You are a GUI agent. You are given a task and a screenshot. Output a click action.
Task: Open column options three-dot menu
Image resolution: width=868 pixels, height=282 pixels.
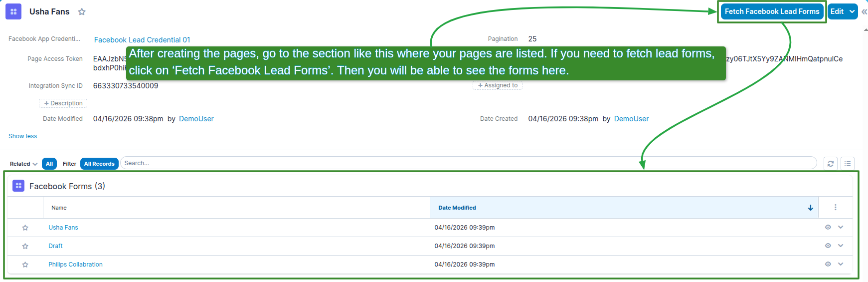click(x=836, y=207)
